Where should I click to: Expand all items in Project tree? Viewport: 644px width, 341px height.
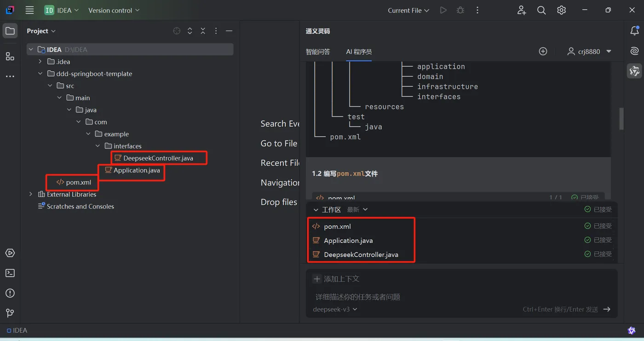pos(190,31)
